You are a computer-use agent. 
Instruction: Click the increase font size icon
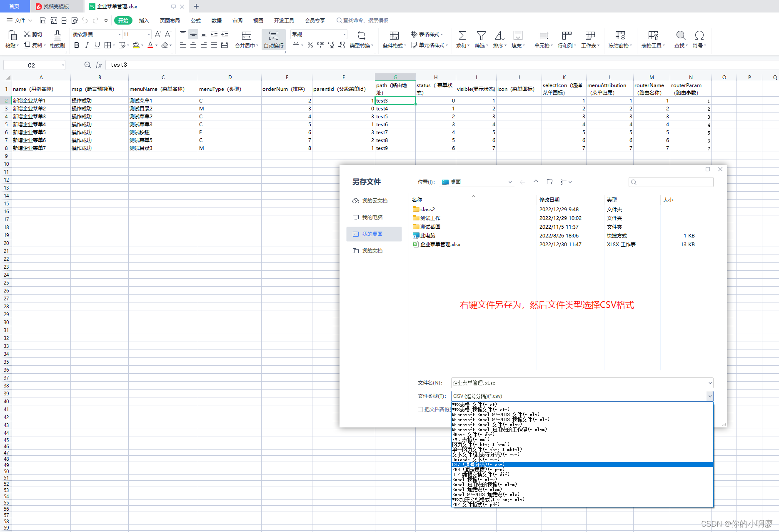point(157,34)
